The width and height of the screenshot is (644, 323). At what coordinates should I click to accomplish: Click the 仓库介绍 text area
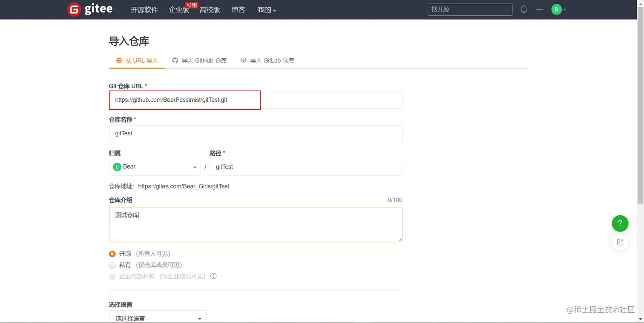pyautogui.click(x=256, y=225)
